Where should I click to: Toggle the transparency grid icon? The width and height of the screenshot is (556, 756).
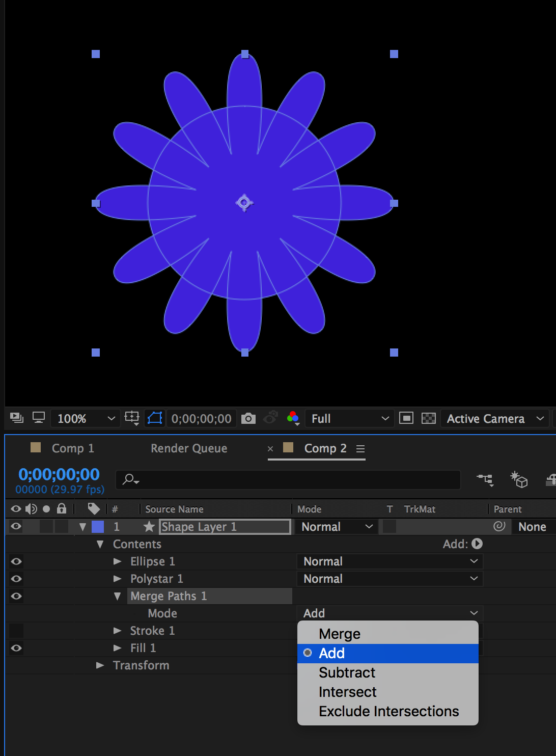429,418
